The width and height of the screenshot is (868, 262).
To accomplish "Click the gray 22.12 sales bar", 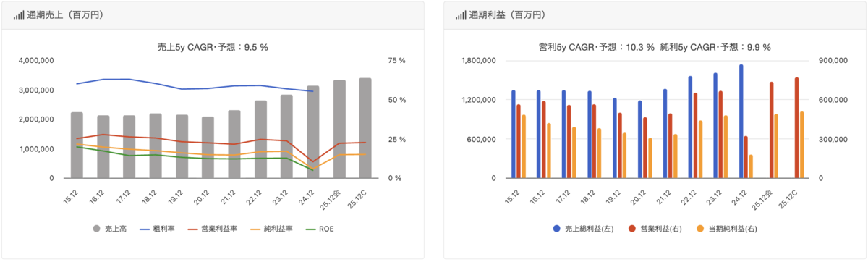I will point(260,140).
